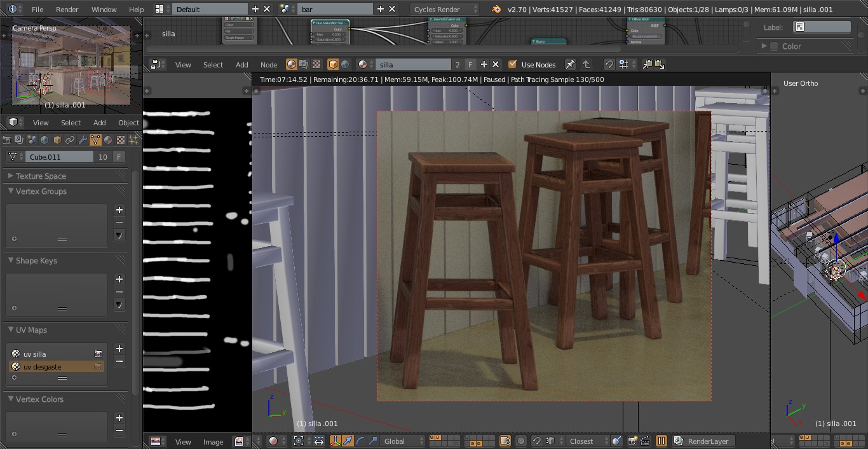The height and width of the screenshot is (449, 868).
Task: Toggle lock camera and layers button in viewport header
Action: pyautogui.click(x=505, y=441)
